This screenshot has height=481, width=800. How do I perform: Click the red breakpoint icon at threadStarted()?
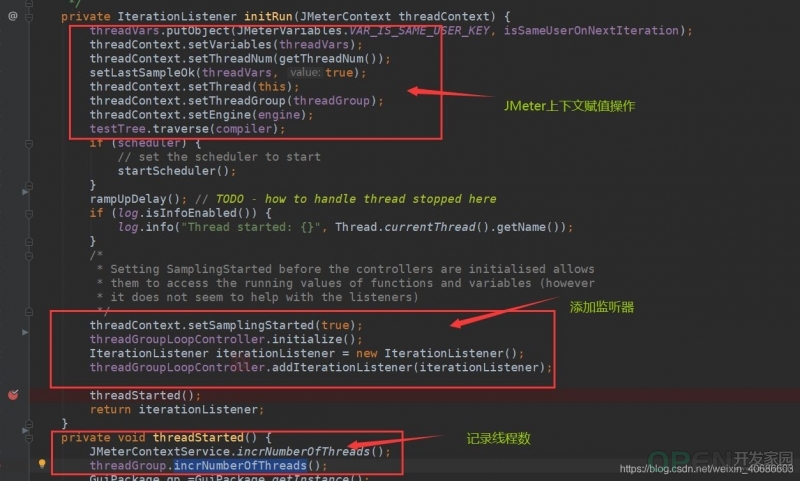point(13,394)
